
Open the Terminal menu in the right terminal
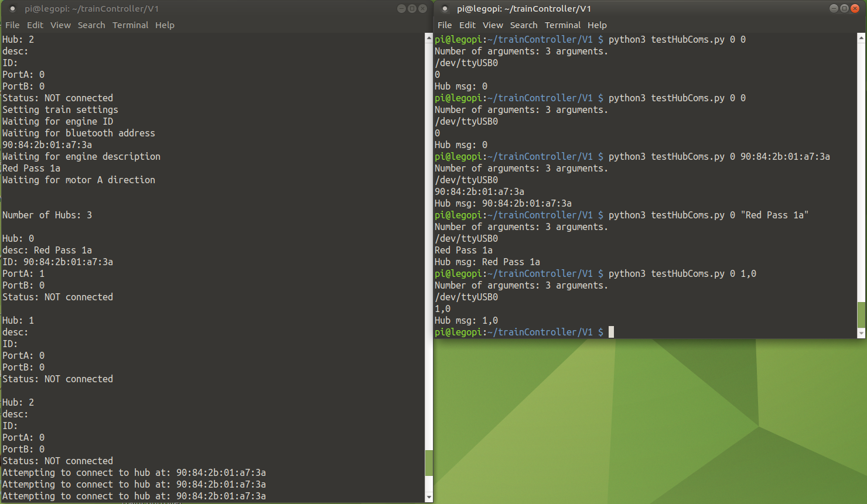tap(562, 25)
